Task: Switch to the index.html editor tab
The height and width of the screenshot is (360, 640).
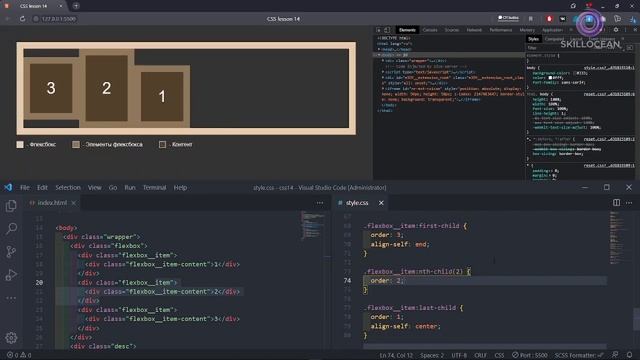Action: coord(52,202)
